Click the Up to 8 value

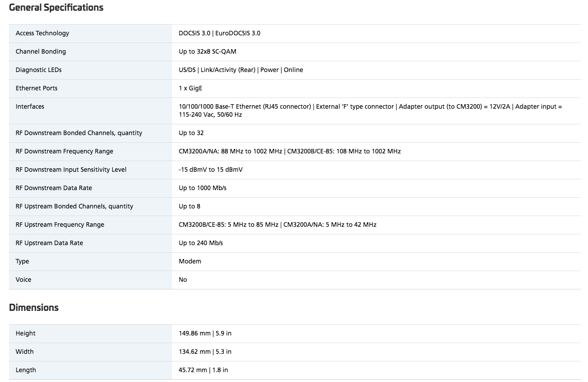click(x=189, y=206)
